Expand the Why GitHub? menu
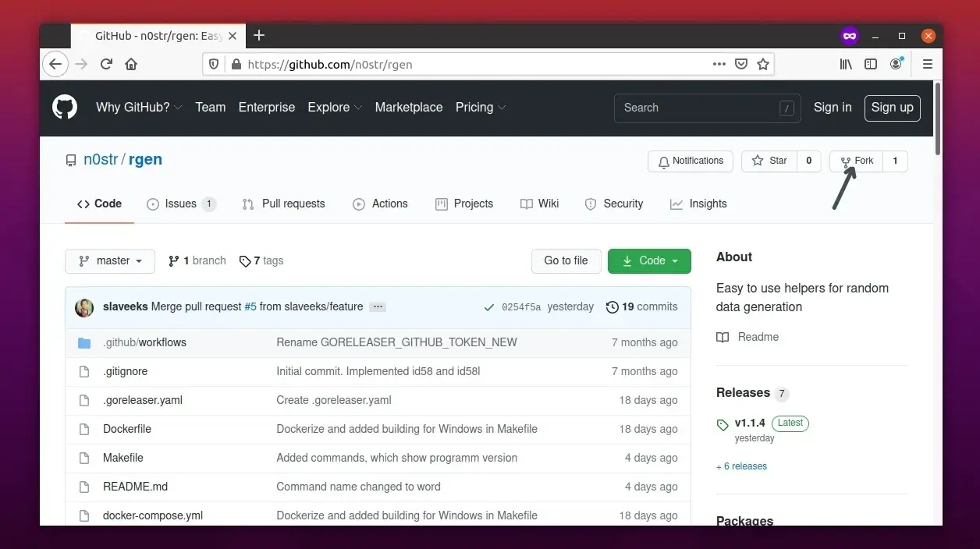 click(139, 108)
